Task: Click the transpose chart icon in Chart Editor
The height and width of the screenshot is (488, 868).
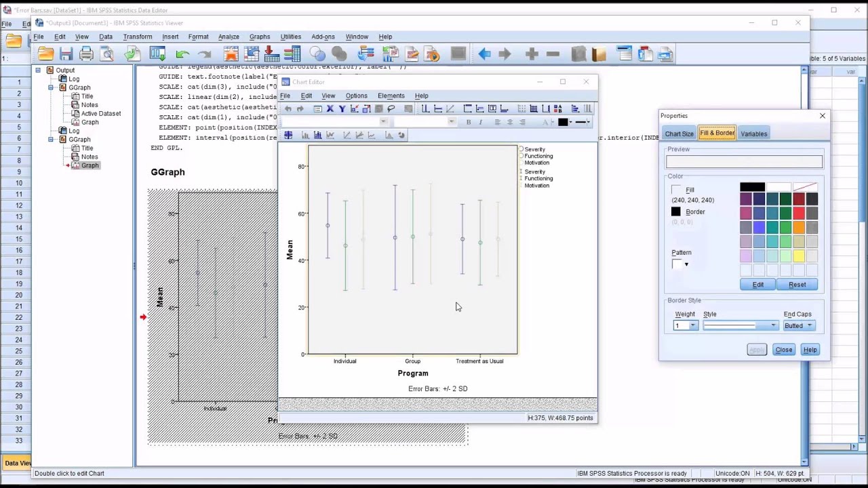Action: click(x=576, y=108)
